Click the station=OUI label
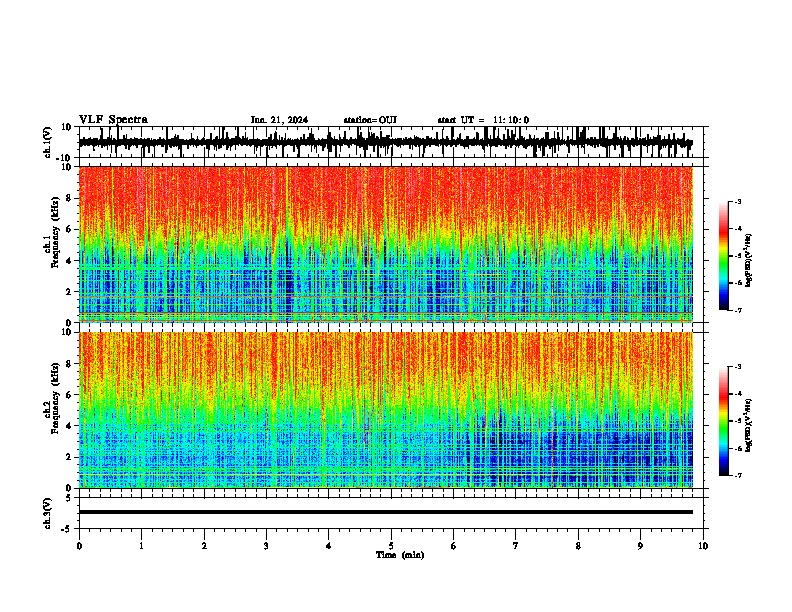This screenshot has height=612, width=792. point(370,120)
